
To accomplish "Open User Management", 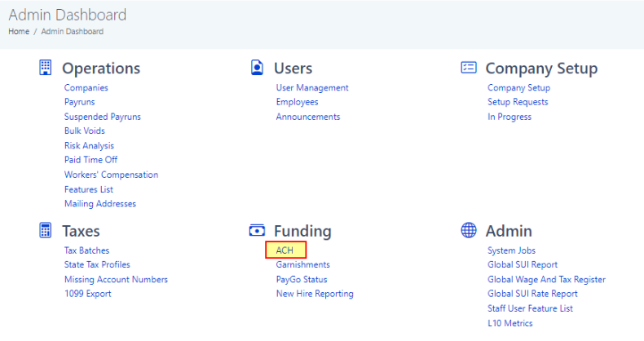I will (312, 87).
